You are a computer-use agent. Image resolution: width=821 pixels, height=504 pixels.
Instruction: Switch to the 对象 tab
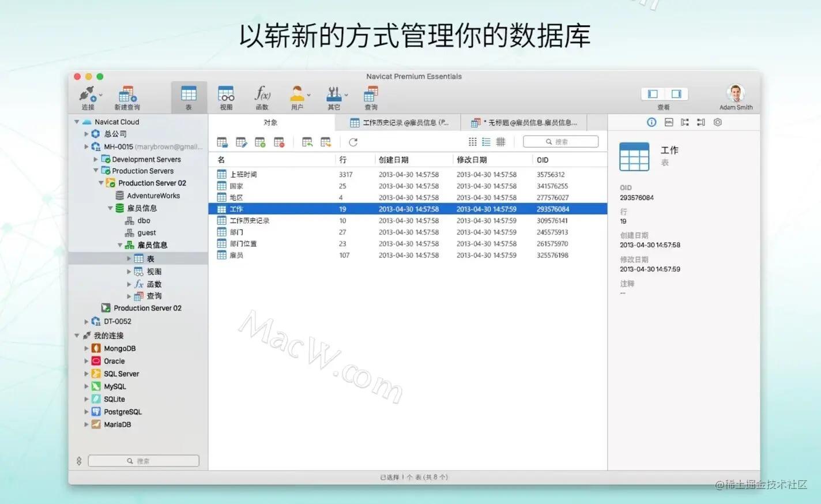click(x=272, y=122)
